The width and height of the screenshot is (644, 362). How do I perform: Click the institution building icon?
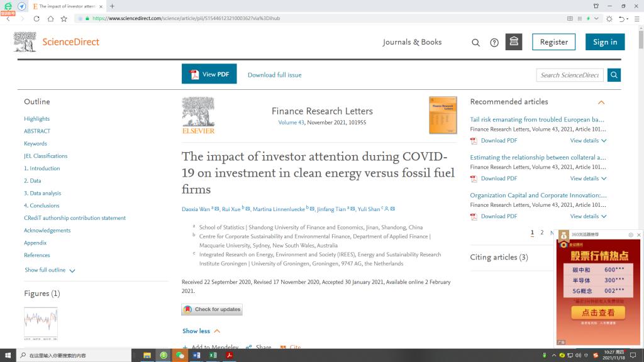(x=514, y=42)
